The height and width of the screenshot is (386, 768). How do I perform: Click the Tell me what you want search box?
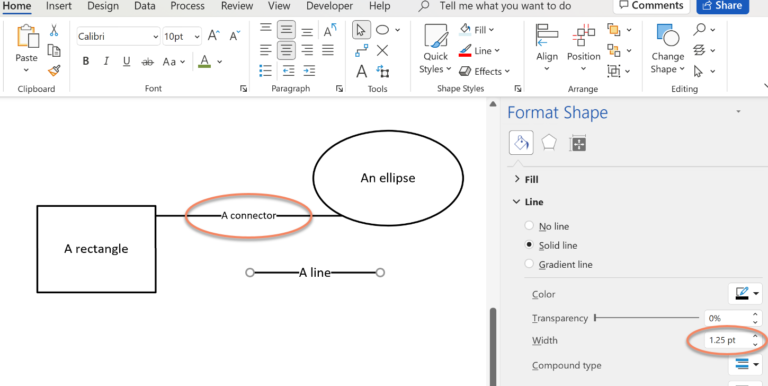[x=505, y=6]
